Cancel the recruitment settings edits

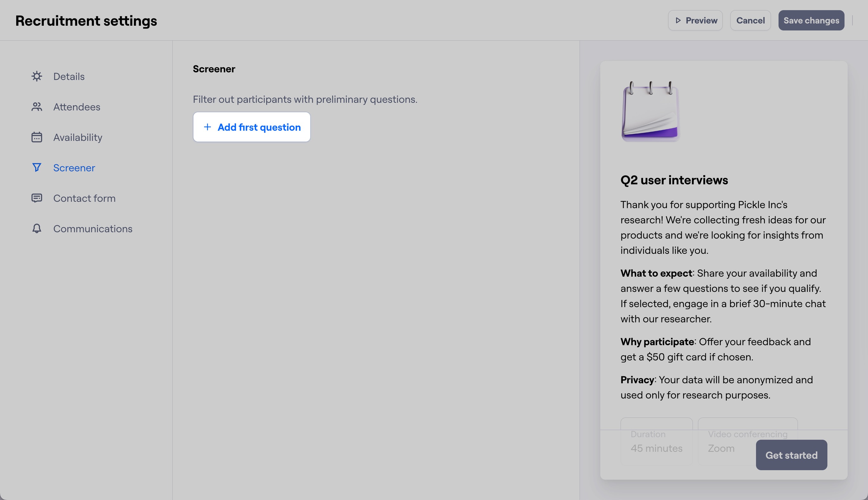750,21
